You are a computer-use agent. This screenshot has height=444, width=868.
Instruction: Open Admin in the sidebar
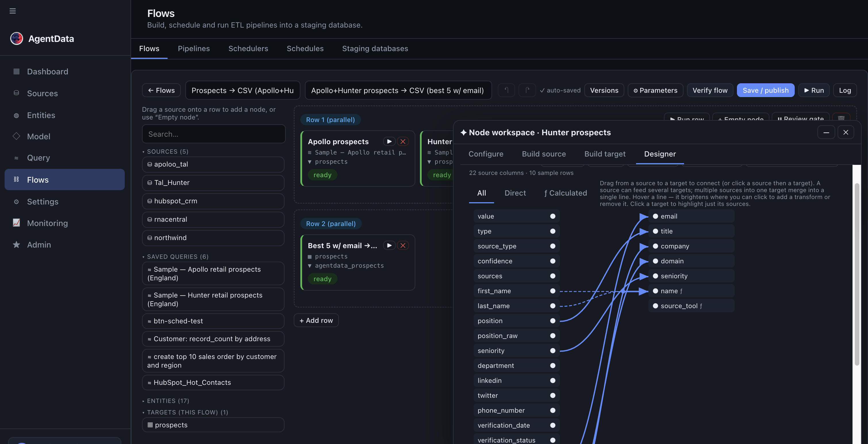(x=65, y=245)
